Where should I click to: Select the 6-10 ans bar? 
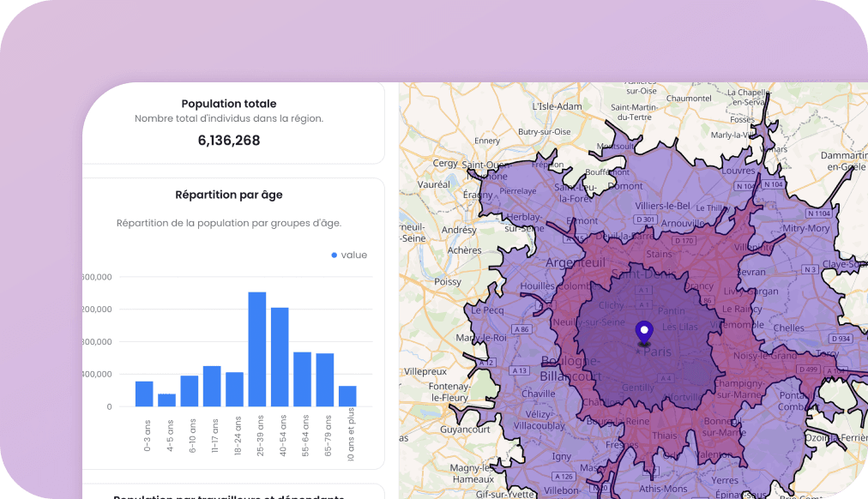click(190, 391)
